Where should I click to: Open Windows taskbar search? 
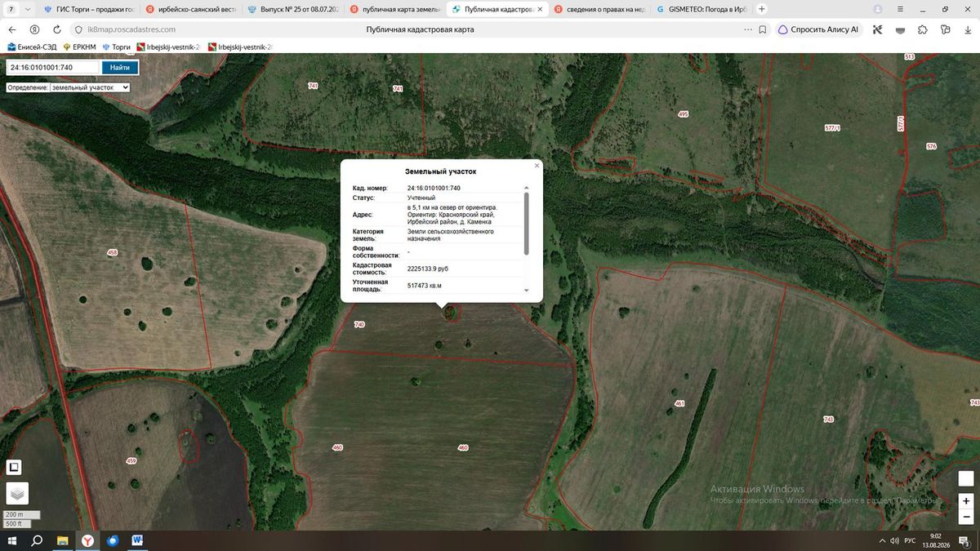[37, 540]
